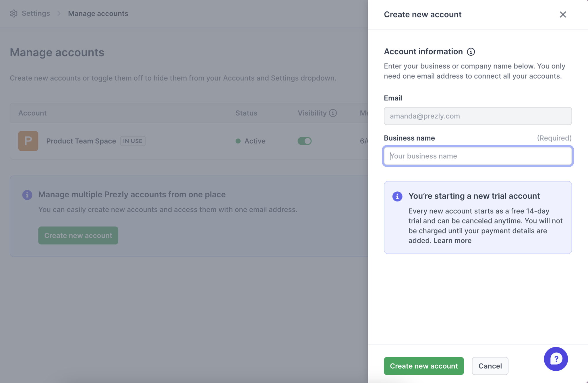The height and width of the screenshot is (383, 588).
Task: Close the Create new account panel
Action: click(563, 14)
